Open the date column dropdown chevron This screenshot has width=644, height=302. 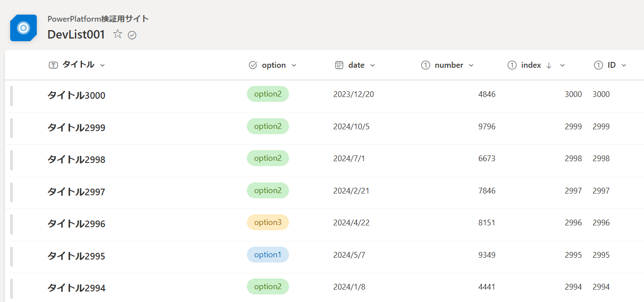pyautogui.click(x=372, y=66)
